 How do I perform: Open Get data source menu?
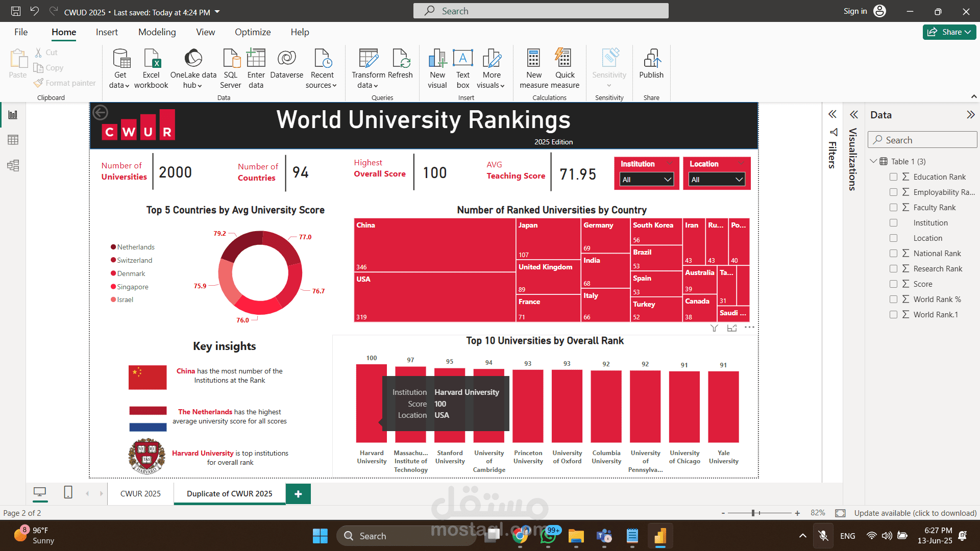coord(120,69)
